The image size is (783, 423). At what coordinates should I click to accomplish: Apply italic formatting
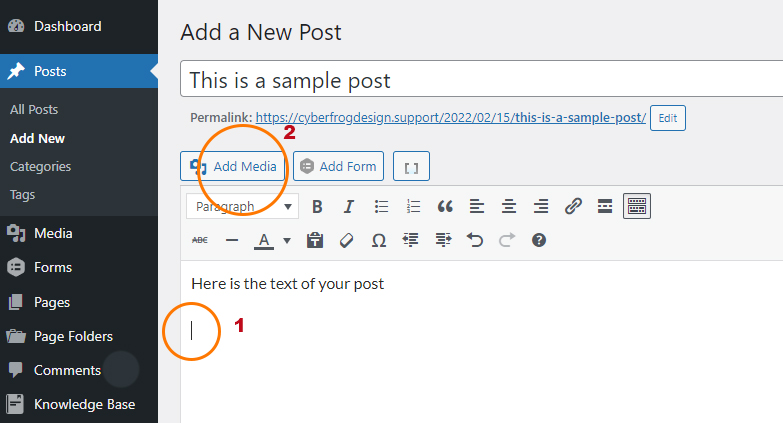[349, 207]
